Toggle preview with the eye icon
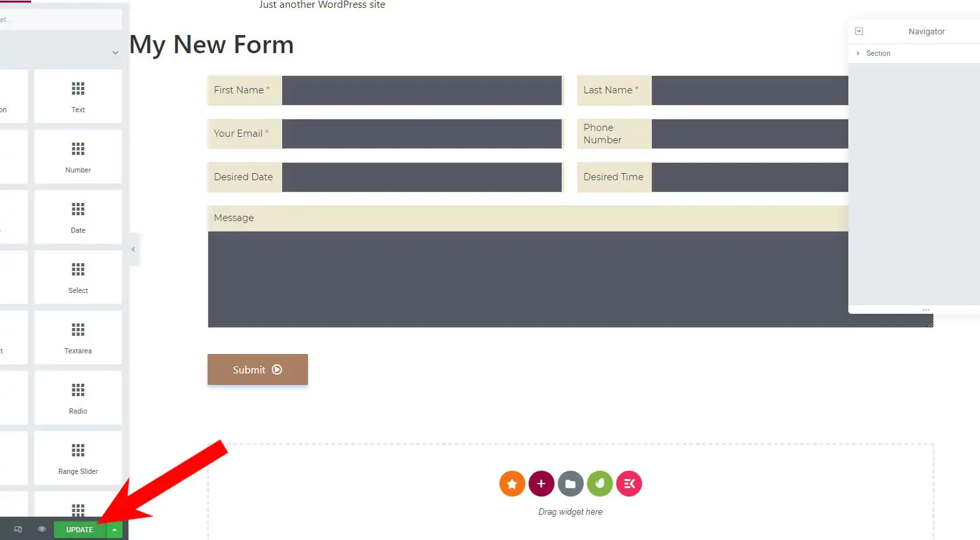Screen dimensions: 980x540 (42, 530)
